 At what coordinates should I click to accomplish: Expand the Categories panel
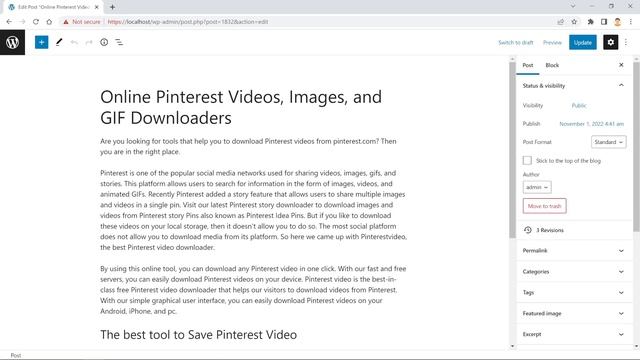coord(573,271)
